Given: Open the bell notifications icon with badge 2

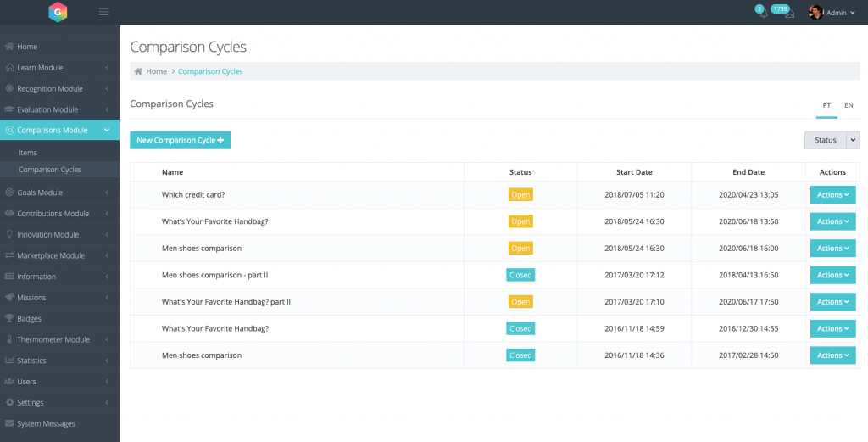Looking at the screenshot, I should pyautogui.click(x=764, y=14).
